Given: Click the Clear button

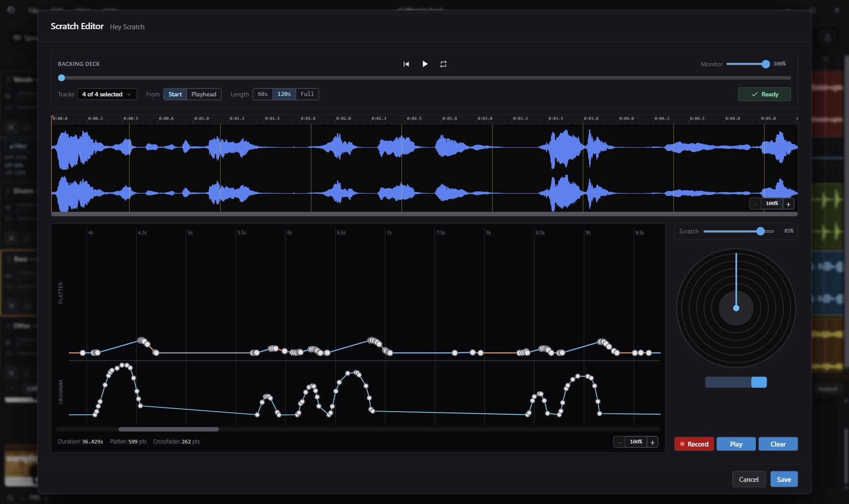Looking at the screenshot, I should click(x=778, y=444).
